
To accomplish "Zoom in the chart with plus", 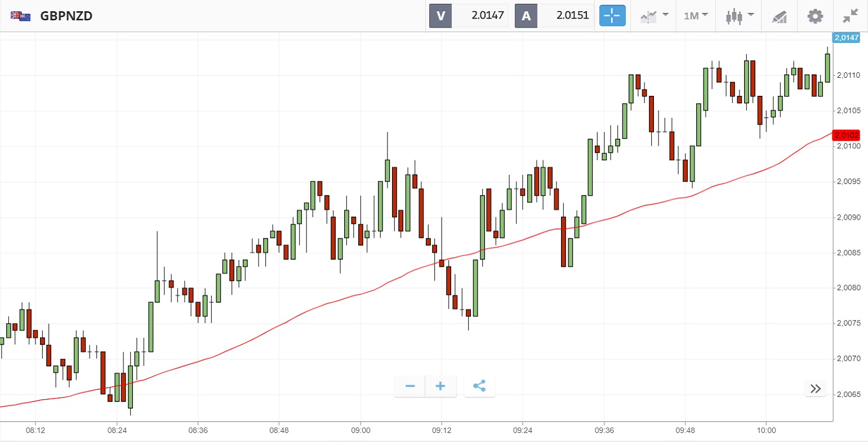I will coord(440,386).
